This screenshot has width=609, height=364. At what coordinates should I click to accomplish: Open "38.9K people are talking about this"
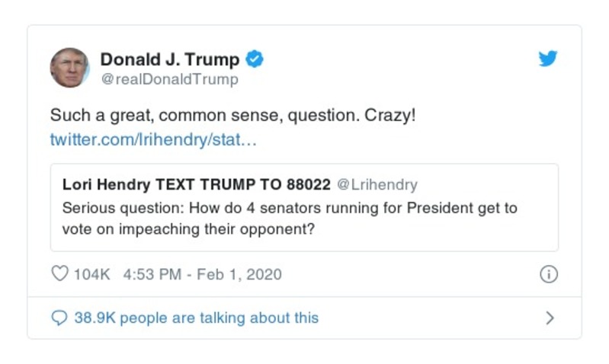click(196, 318)
